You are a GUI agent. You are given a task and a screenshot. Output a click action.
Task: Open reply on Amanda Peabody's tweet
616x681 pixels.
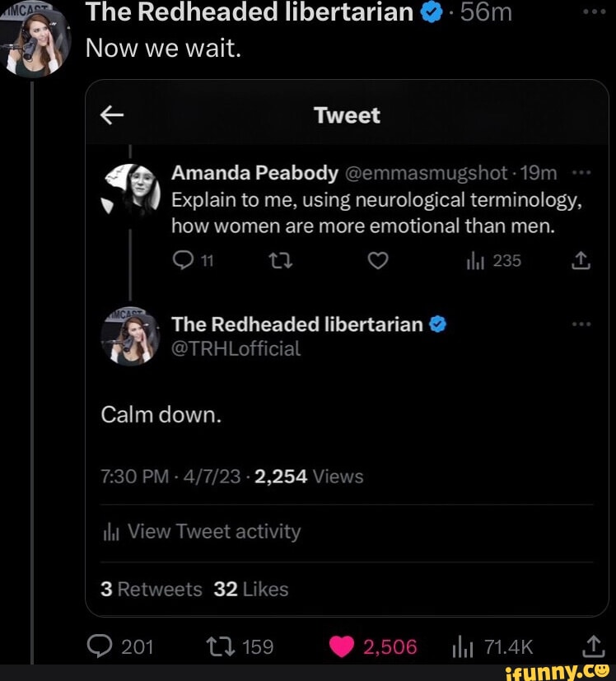(180, 261)
